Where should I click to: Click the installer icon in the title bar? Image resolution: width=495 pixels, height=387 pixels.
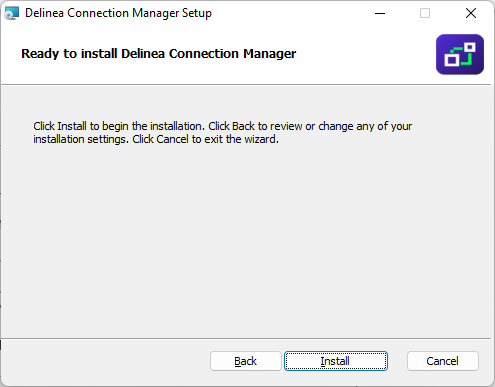pos(12,13)
